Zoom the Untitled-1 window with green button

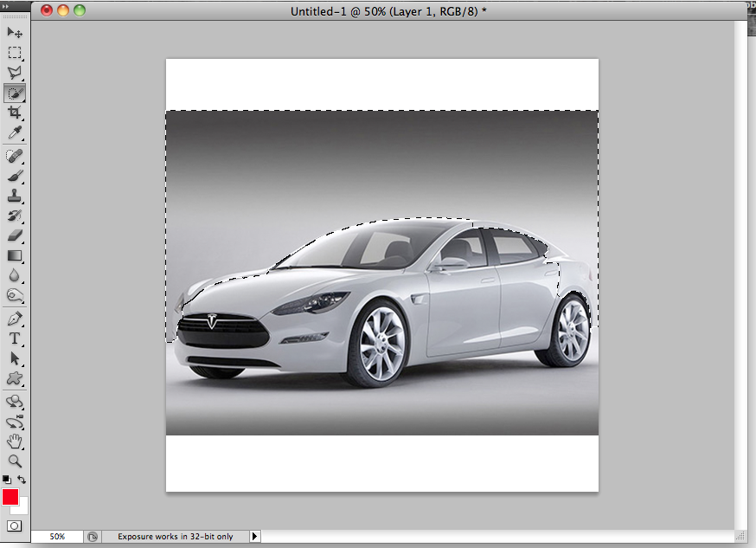tap(80, 10)
